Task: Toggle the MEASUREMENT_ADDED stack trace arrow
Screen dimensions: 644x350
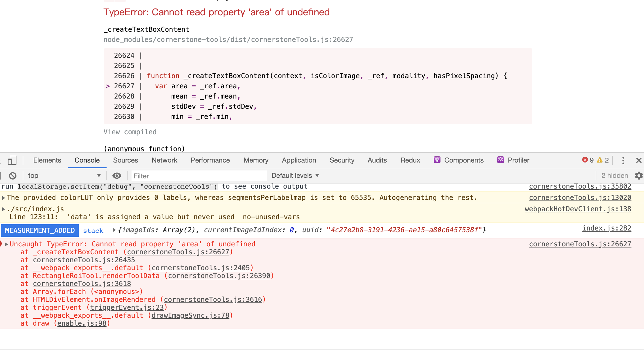Action: pyautogui.click(x=114, y=230)
